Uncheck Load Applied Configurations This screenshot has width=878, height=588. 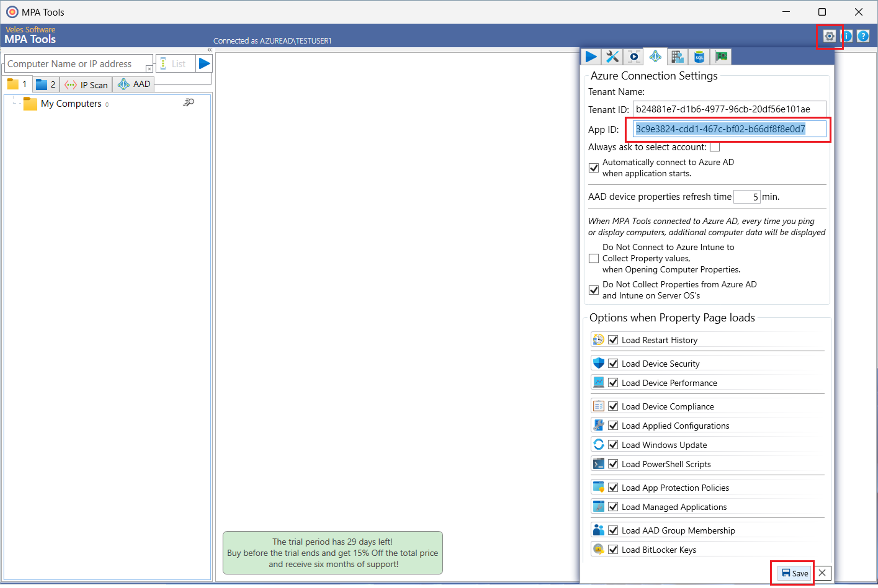click(x=613, y=425)
